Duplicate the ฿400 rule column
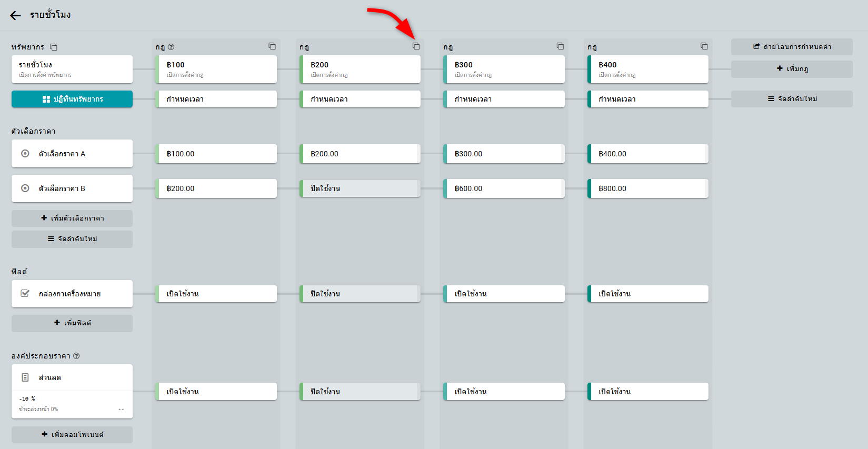Image resolution: width=868 pixels, height=449 pixels. pyautogui.click(x=704, y=46)
